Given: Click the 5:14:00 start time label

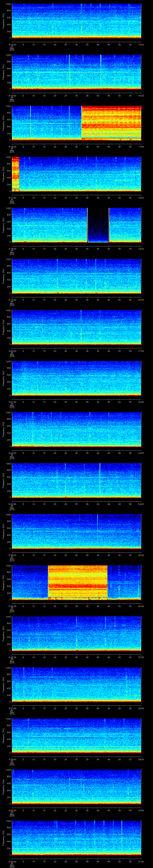Looking at the screenshot, I should tap(12, 44).
